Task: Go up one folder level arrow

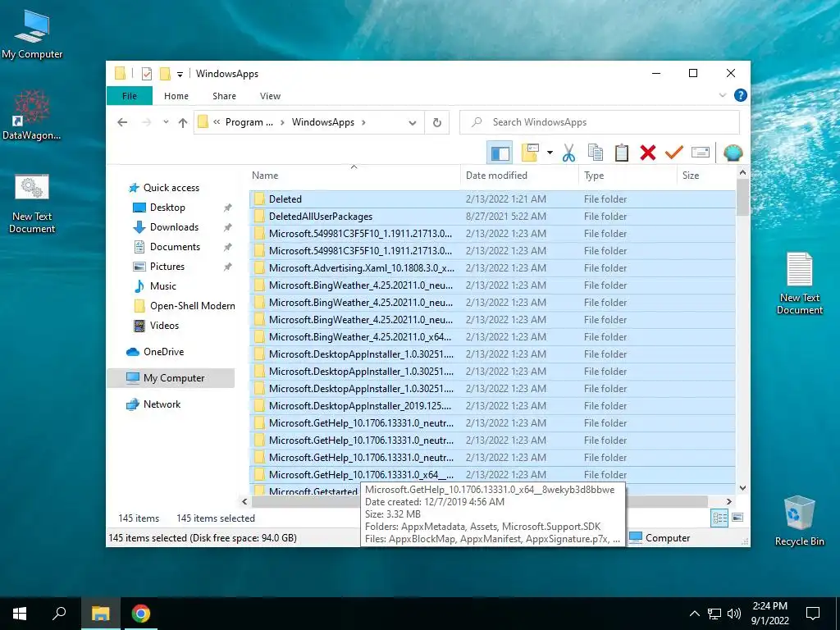Action: coord(183,122)
